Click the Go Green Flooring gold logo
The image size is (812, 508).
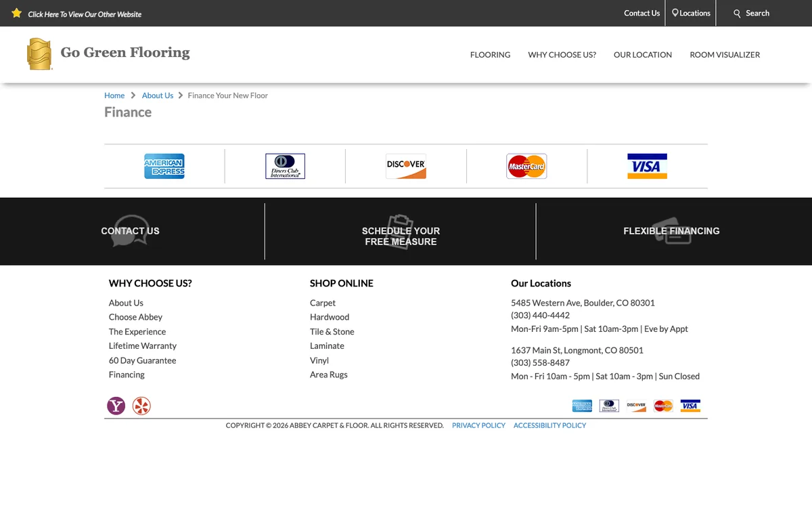39,54
